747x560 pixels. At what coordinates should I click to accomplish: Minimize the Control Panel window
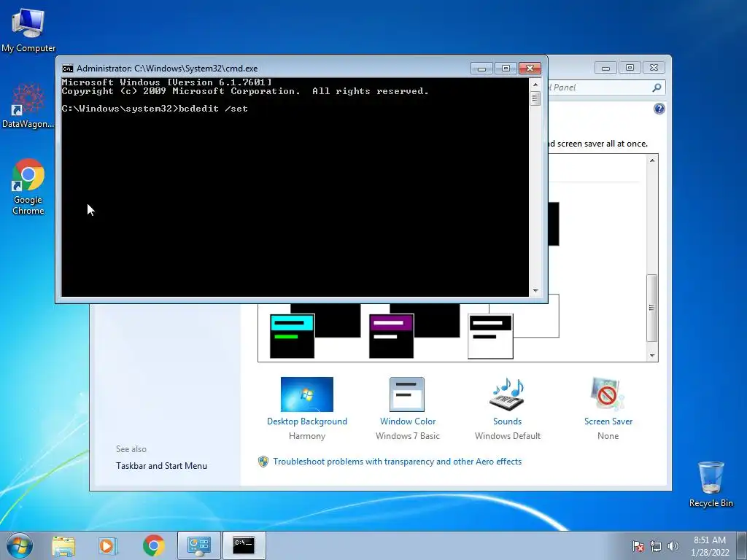[605, 68]
